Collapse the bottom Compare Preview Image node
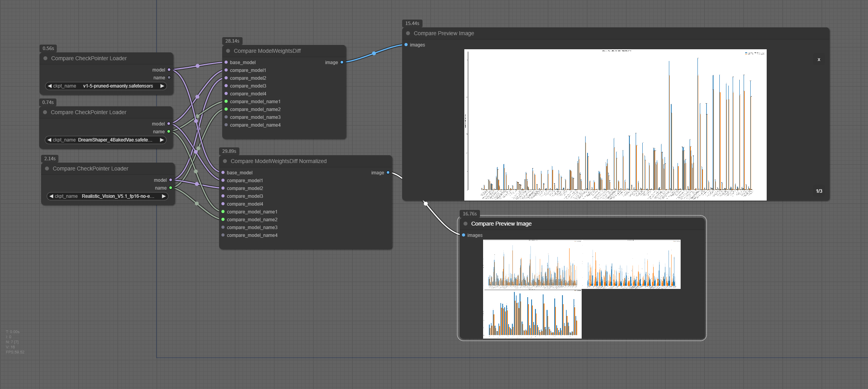 pos(465,224)
